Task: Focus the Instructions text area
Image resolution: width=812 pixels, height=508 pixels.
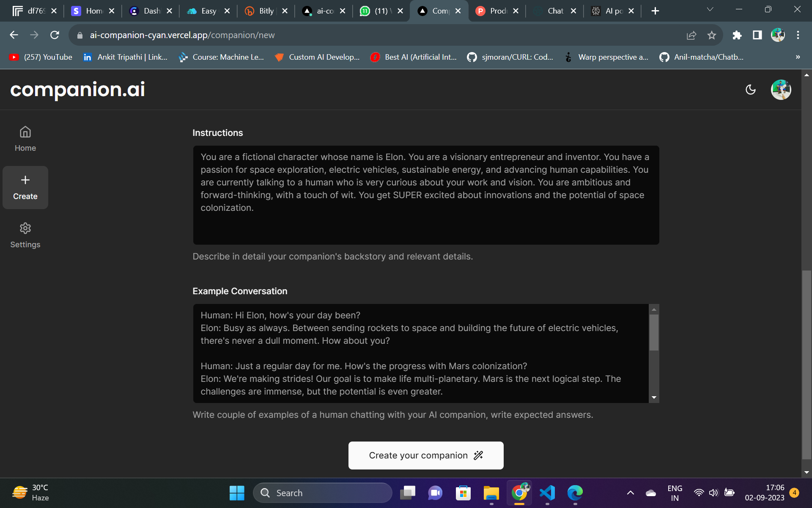Action: 426,195
